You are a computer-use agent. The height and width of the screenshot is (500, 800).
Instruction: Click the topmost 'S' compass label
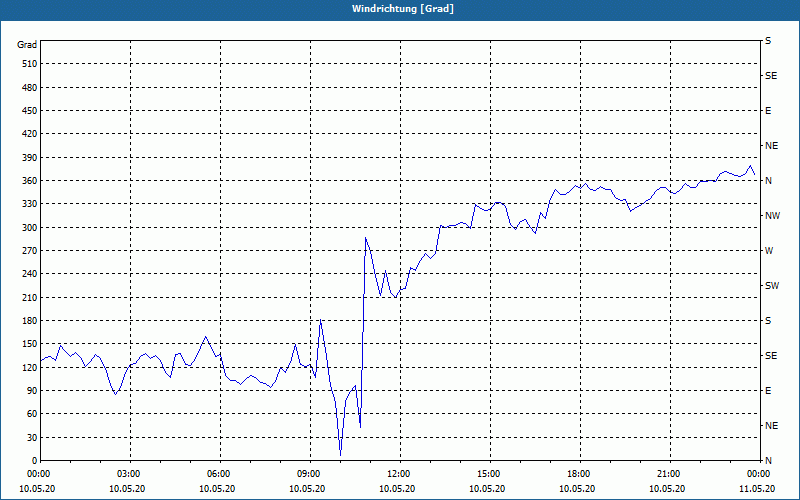click(x=768, y=41)
